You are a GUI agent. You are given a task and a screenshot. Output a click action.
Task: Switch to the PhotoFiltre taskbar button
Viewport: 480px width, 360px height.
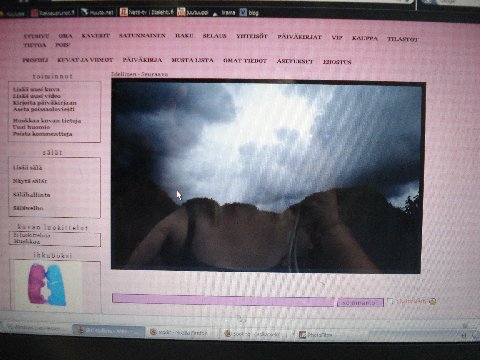pyautogui.click(x=316, y=335)
